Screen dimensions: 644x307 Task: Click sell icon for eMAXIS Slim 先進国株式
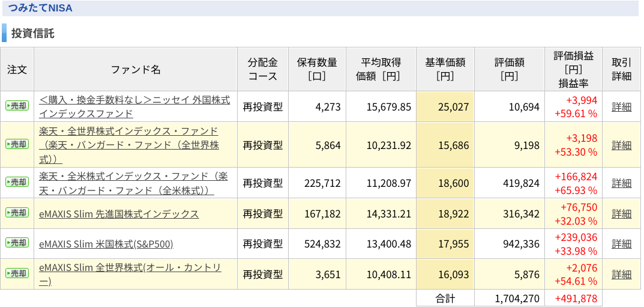pos(17,213)
